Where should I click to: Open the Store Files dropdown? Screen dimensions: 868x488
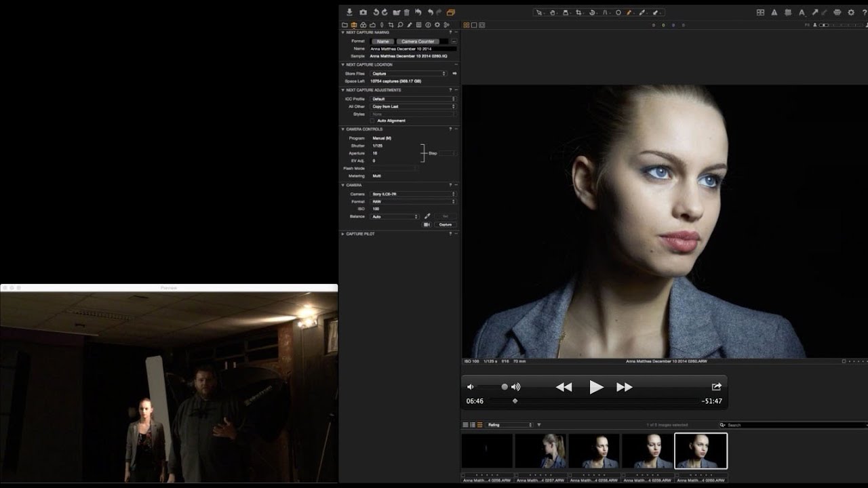click(408, 73)
